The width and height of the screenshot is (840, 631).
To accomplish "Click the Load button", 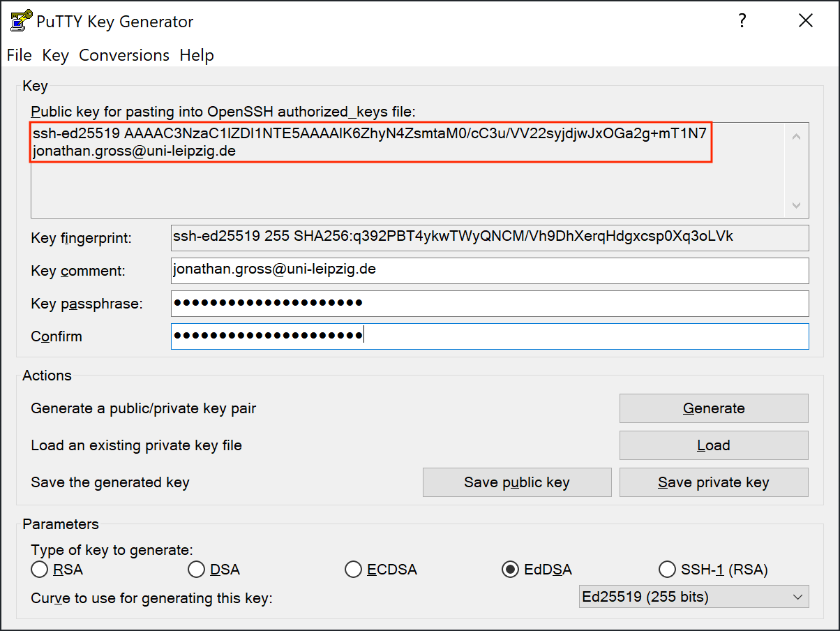I will click(x=714, y=445).
